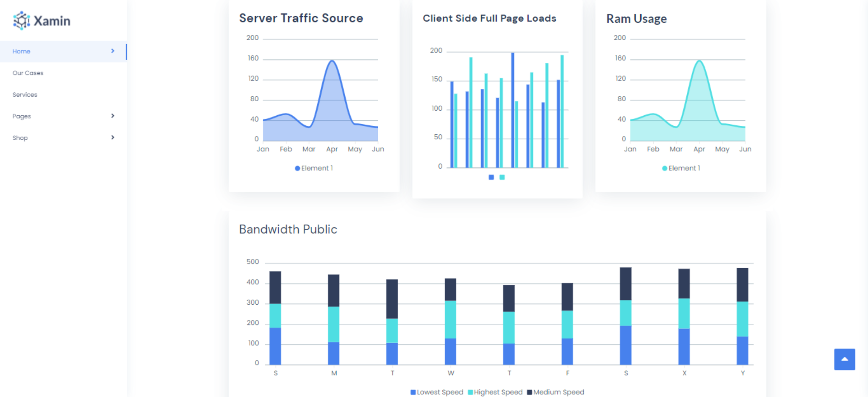
Task: Expand the Pages submenu chevron
Action: tap(113, 116)
